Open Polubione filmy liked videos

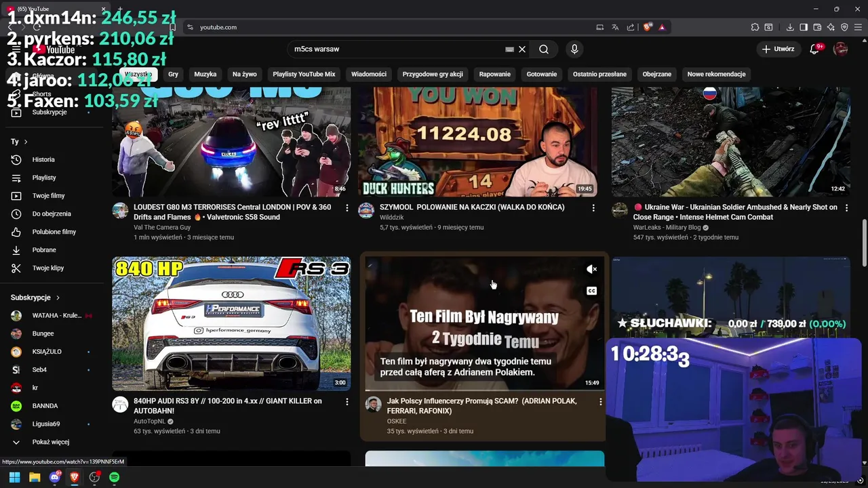point(54,232)
